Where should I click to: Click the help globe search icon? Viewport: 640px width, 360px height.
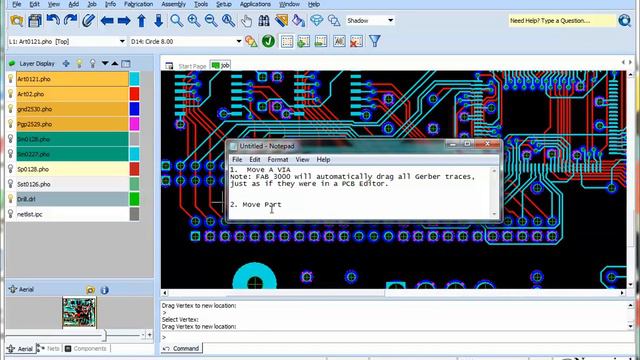coord(624,20)
